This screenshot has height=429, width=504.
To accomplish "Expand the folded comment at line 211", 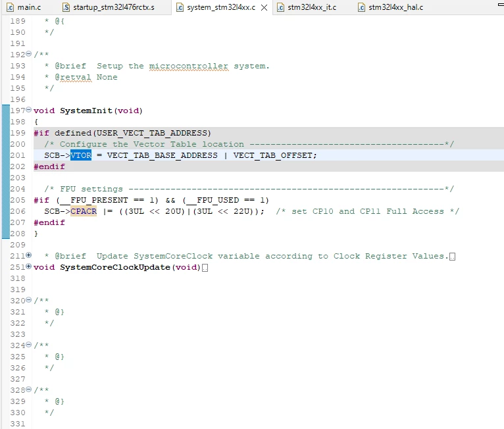I will click(28, 255).
